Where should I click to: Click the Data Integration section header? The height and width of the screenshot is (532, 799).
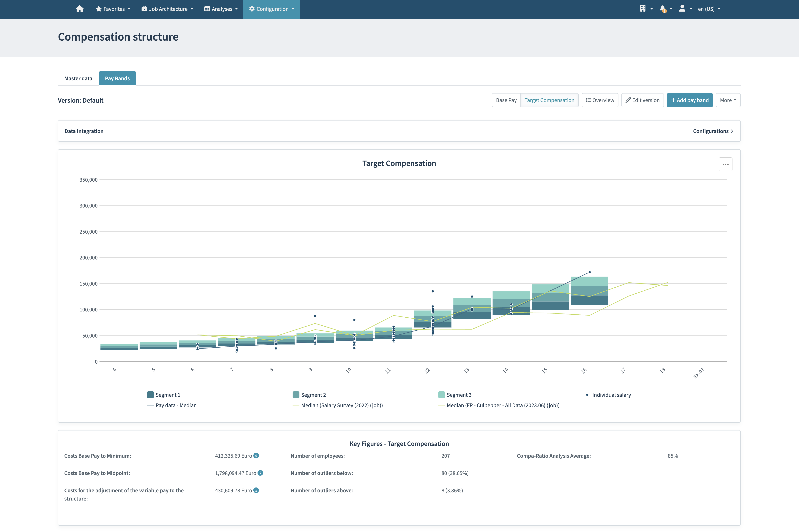[84, 131]
